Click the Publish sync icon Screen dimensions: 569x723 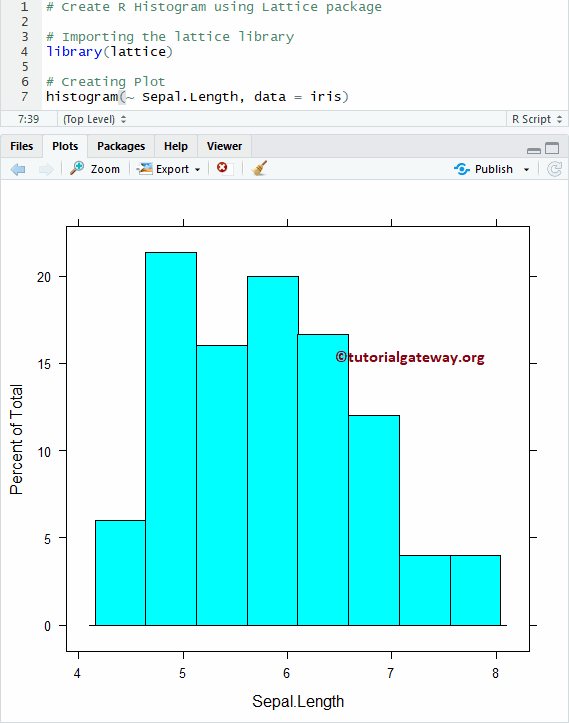(462, 169)
